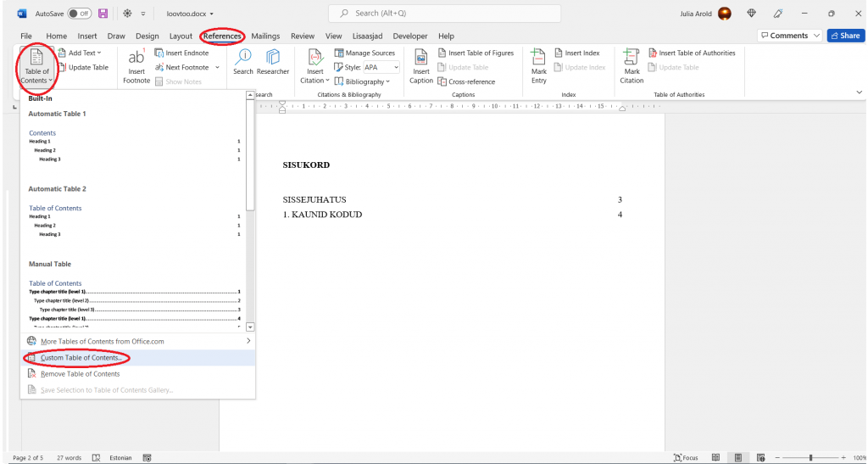Switch to Print Layout view icon
This screenshot has height=464, width=868.
pos(738,458)
